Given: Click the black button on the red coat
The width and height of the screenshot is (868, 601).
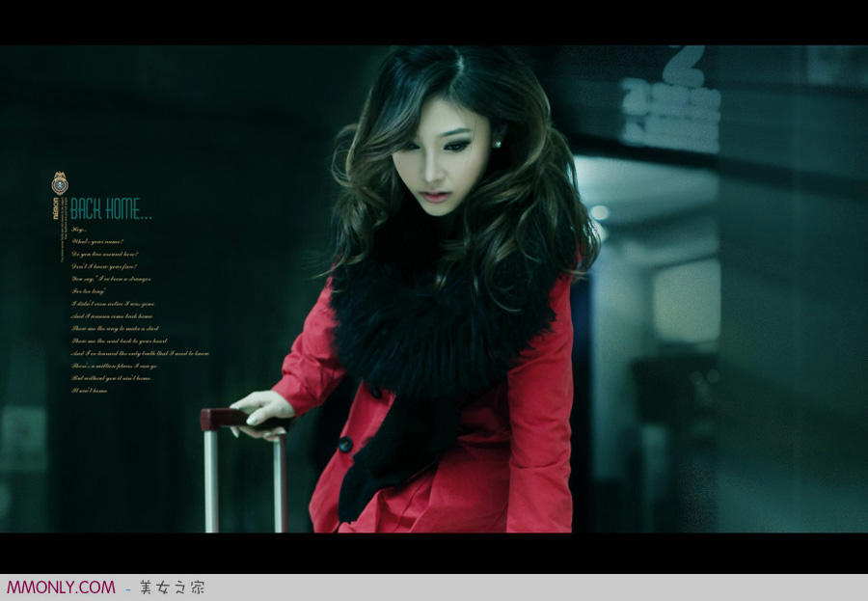Looking at the screenshot, I should pyautogui.click(x=344, y=444).
